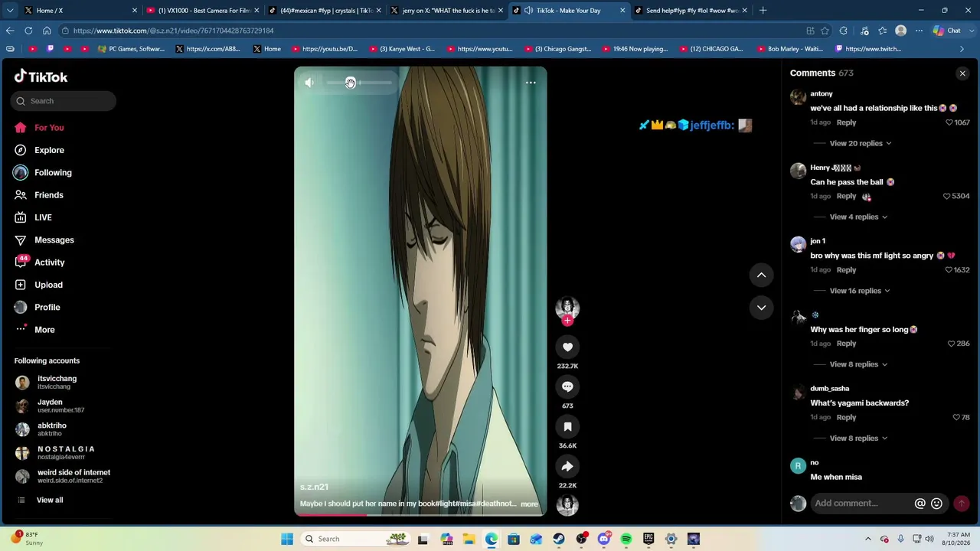Expand 'View 8 replies' under dumb_sasha's comment
The width and height of the screenshot is (980, 551).
coord(857,439)
